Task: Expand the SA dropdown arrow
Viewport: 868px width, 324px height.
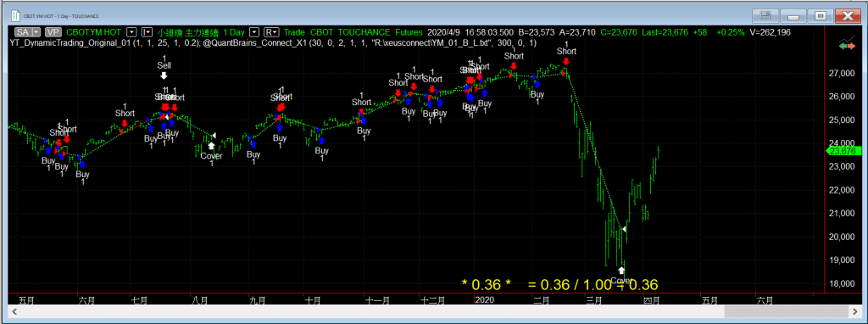Action: tap(36, 32)
